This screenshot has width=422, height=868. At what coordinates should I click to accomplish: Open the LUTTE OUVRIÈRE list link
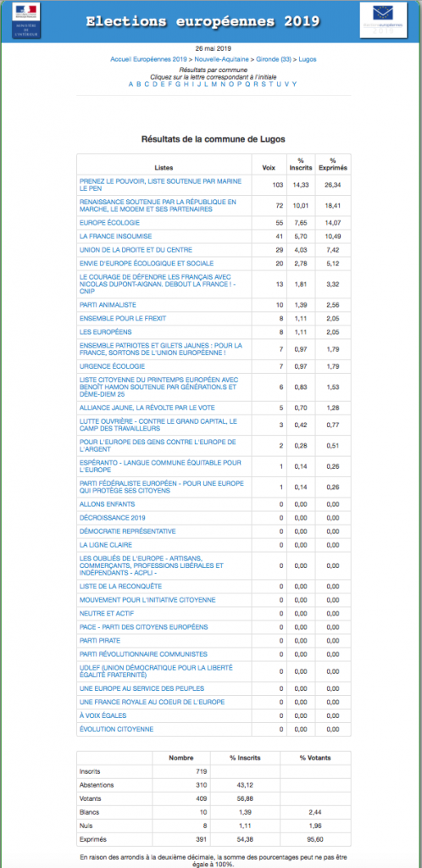point(158,425)
